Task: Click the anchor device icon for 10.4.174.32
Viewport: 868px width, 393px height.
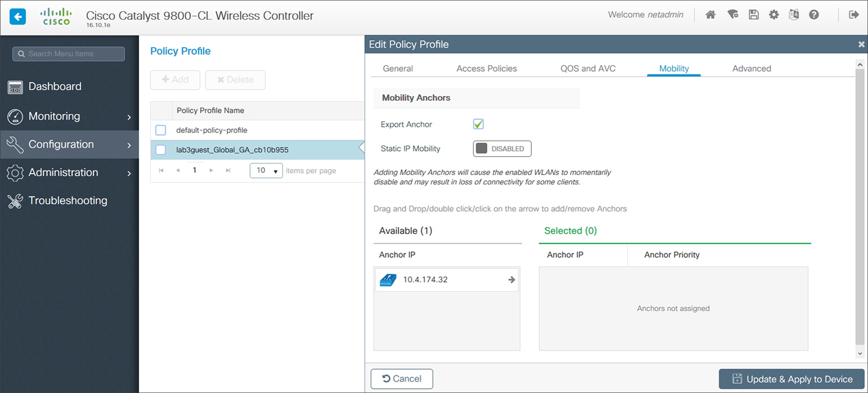Action: coord(388,280)
